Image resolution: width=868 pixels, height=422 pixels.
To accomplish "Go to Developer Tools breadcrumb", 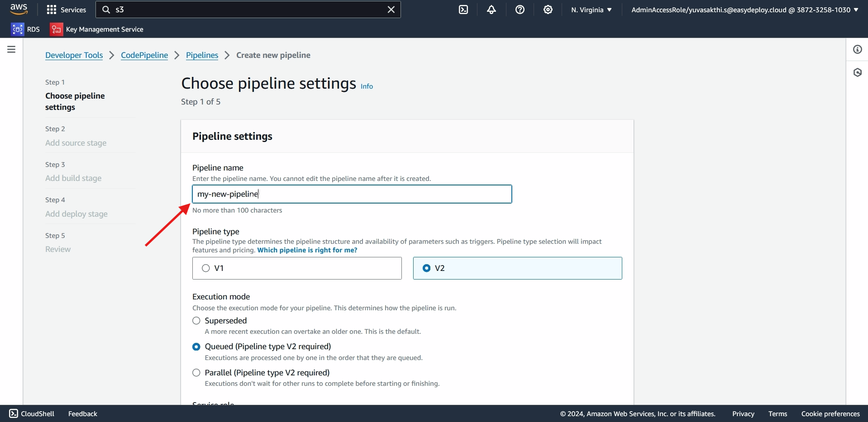I will pyautogui.click(x=74, y=55).
